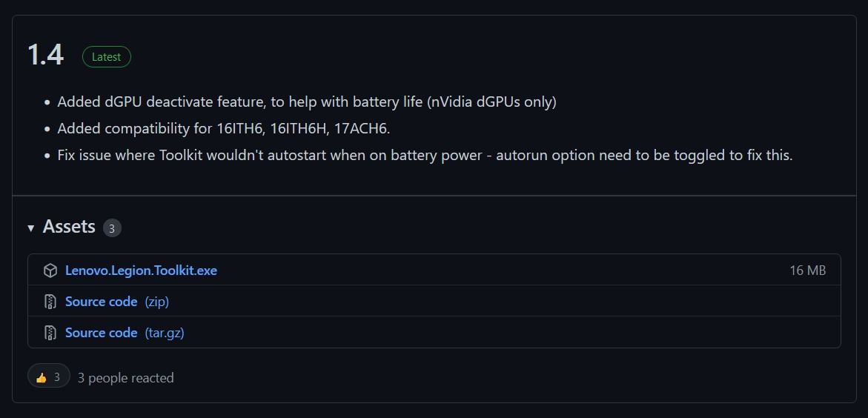Viewport: 868px width, 418px height.
Task: Download Lenovo.Legion.Toolkit.exe
Action: pyautogui.click(x=141, y=271)
